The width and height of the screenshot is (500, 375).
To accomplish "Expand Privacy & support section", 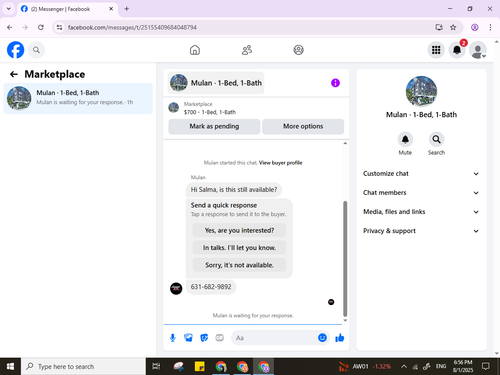I will pos(421,231).
